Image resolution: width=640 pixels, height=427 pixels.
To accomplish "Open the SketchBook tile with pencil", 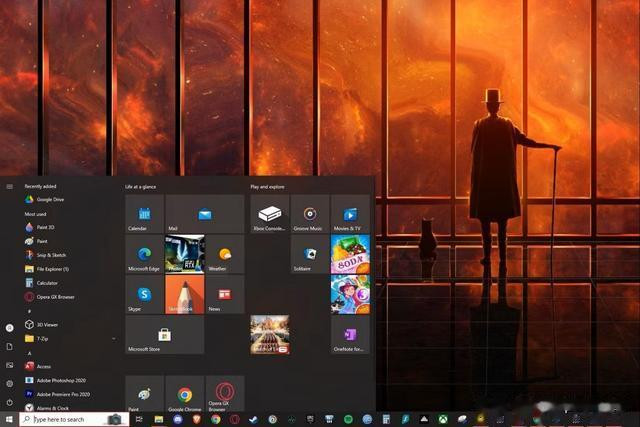I will 184,294.
